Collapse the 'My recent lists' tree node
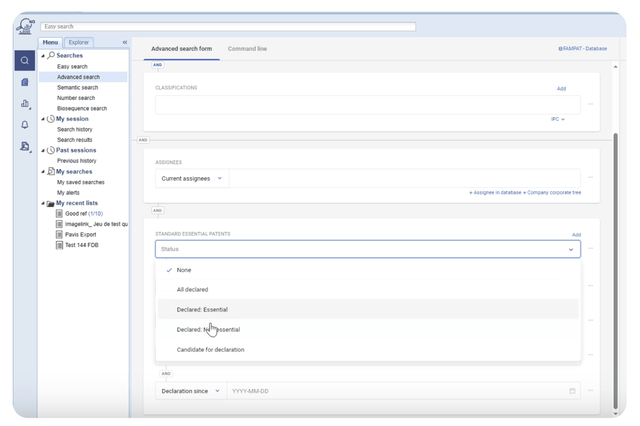The width and height of the screenshot is (640, 426). pos(43,203)
